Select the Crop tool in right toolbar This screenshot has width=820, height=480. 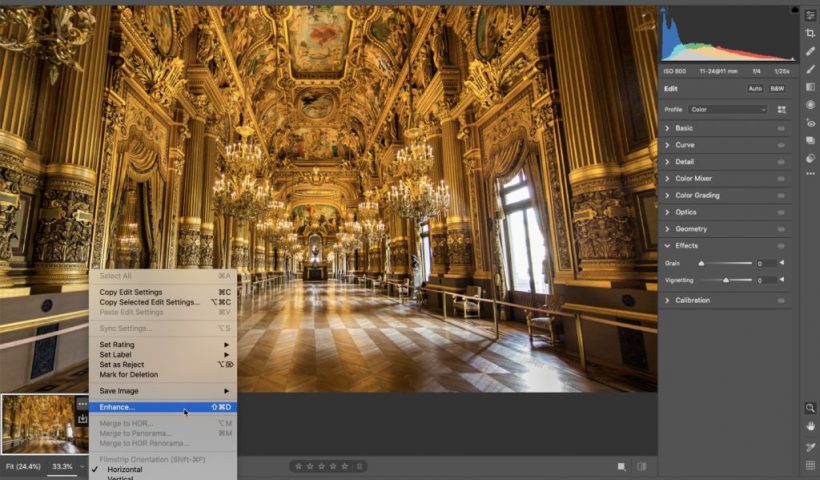810,33
